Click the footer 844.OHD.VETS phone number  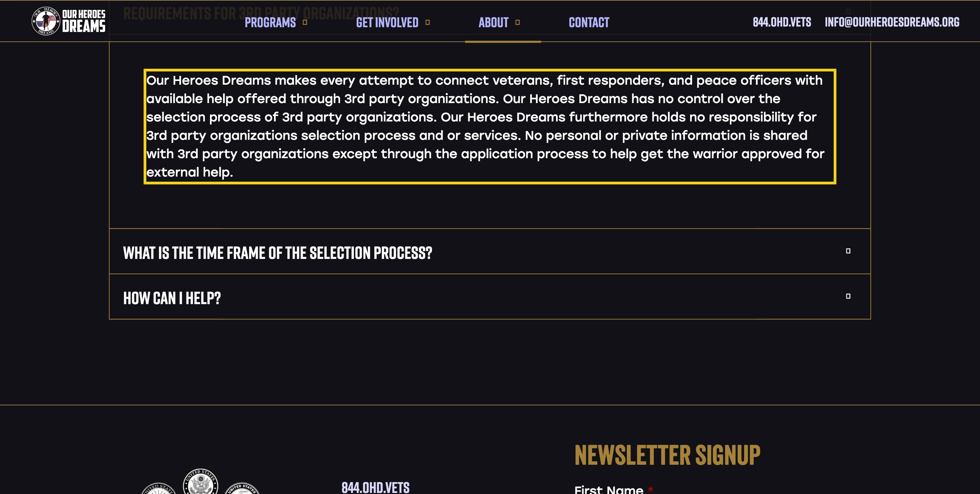click(x=375, y=487)
